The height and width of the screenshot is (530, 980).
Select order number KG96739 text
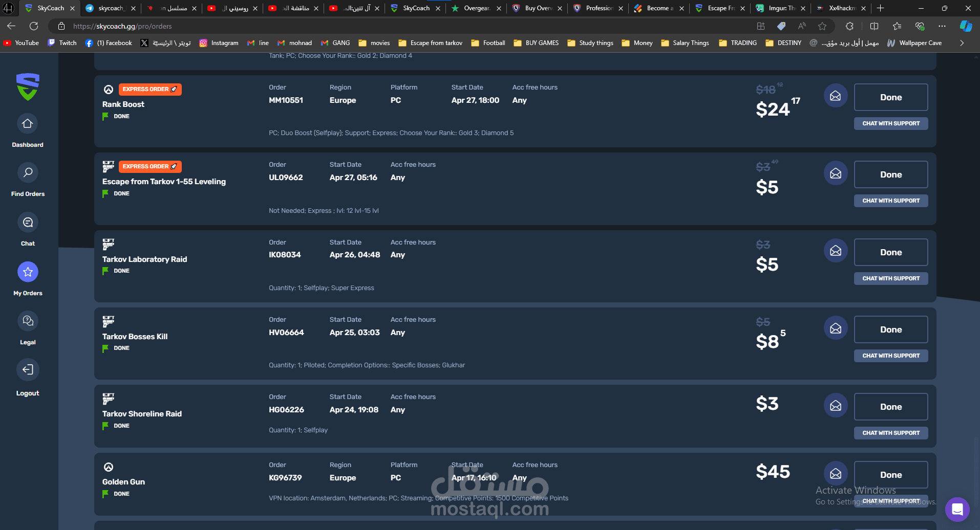point(285,478)
